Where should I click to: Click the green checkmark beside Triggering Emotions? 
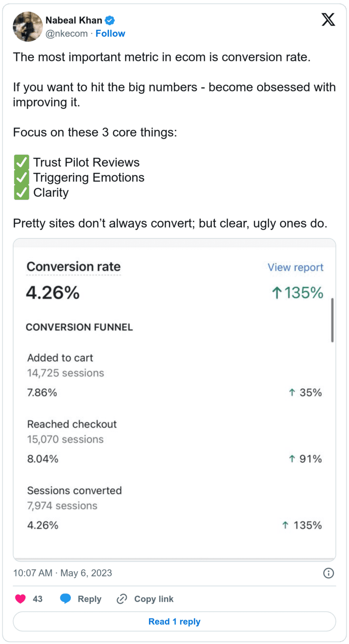pos(21,177)
